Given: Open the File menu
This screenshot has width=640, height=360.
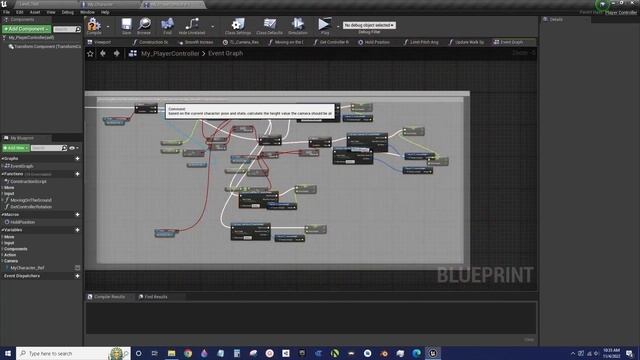Looking at the screenshot, I should pos(7,12).
